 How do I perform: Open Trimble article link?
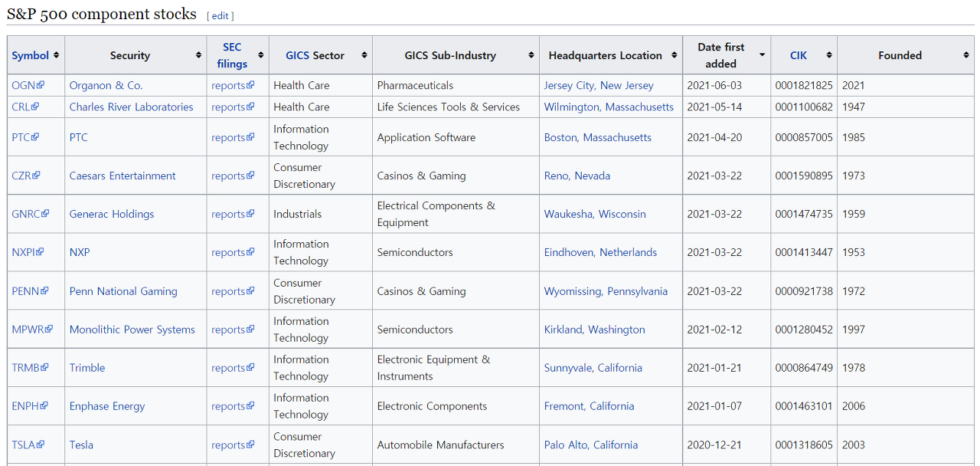tap(87, 368)
